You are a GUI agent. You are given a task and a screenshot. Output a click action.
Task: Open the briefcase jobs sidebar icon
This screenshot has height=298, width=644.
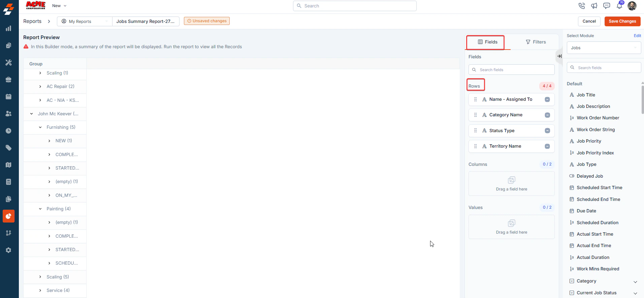click(x=8, y=80)
